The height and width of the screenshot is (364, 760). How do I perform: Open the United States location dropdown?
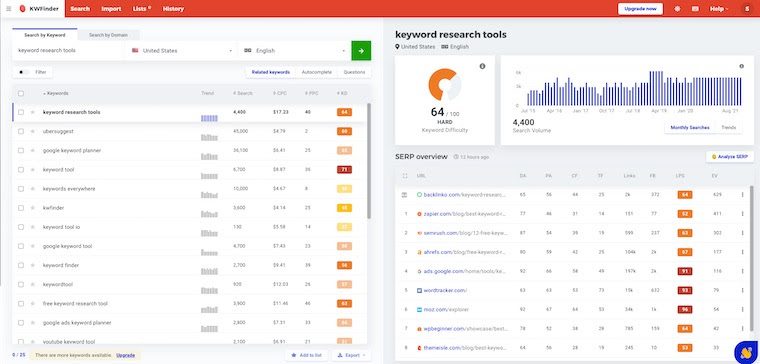click(x=181, y=50)
